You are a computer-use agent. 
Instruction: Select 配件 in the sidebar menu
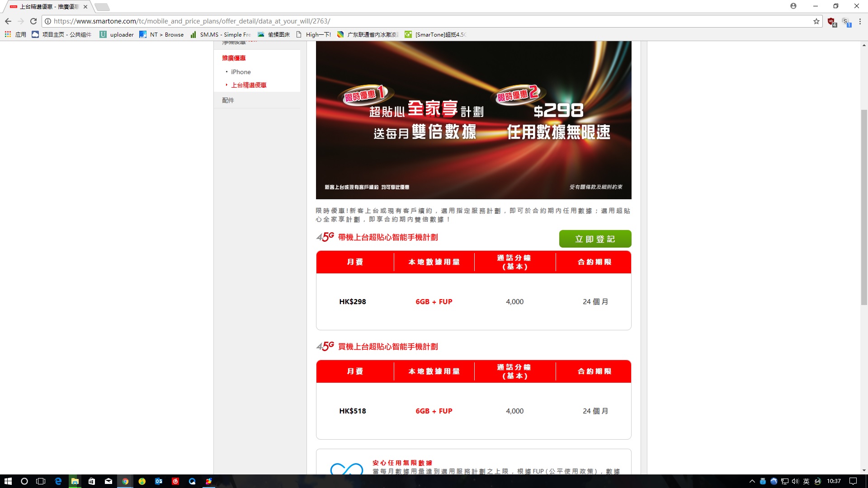(x=228, y=100)
